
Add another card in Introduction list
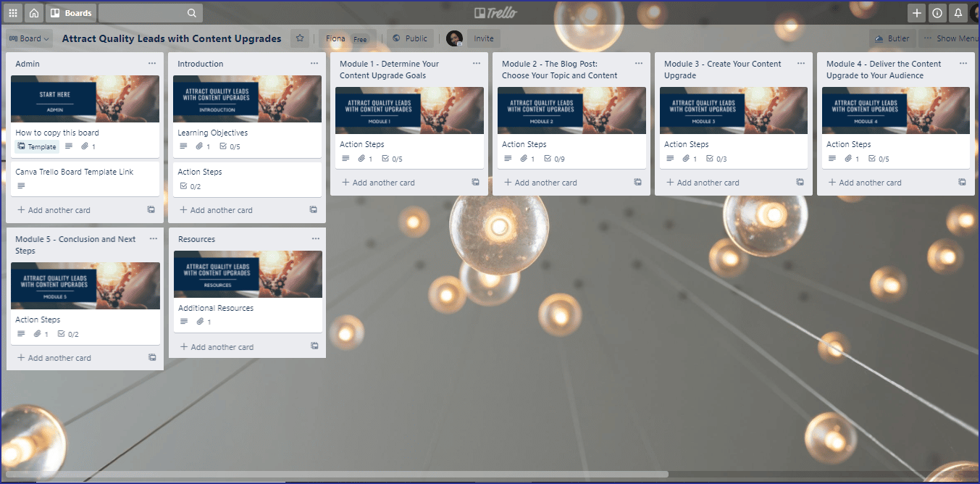point(217,210)
